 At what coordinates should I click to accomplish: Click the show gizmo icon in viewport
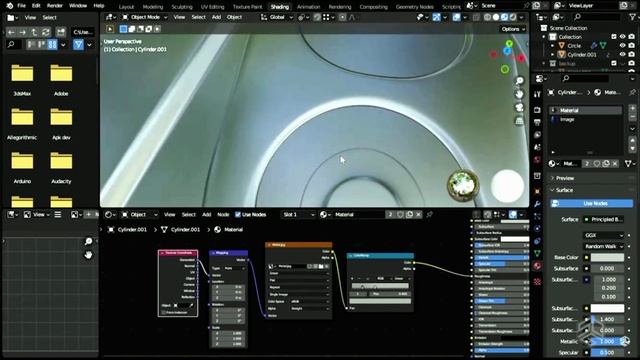point(436,17)
